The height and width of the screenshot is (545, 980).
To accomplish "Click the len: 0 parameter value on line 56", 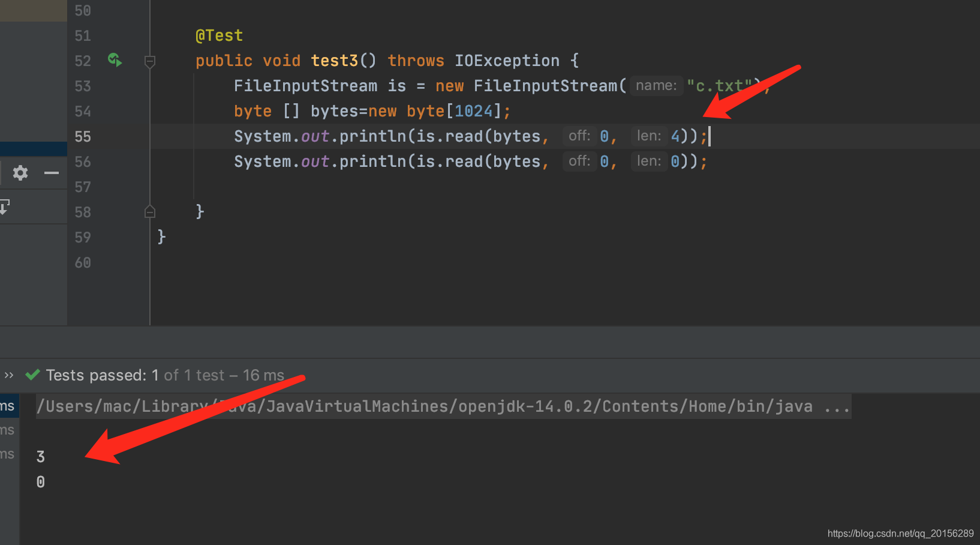I will (675, 161).
